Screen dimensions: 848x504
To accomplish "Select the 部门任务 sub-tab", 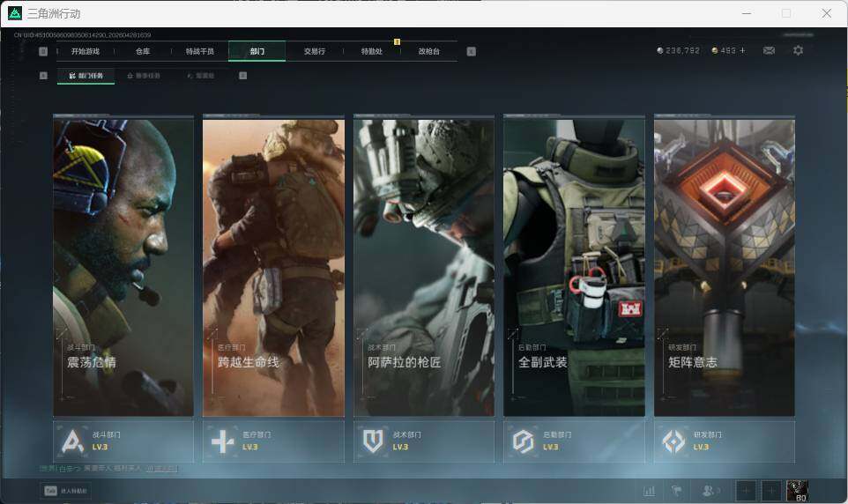I will coord(86,76).
